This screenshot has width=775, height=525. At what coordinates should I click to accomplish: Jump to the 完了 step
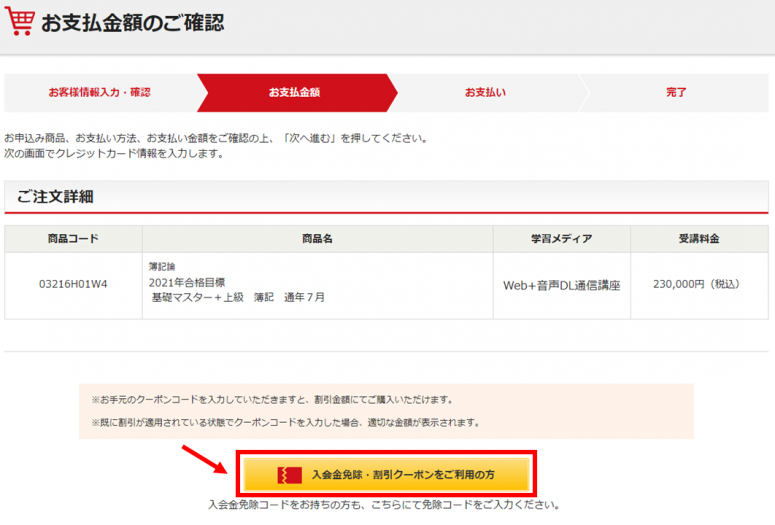(676, 92)
